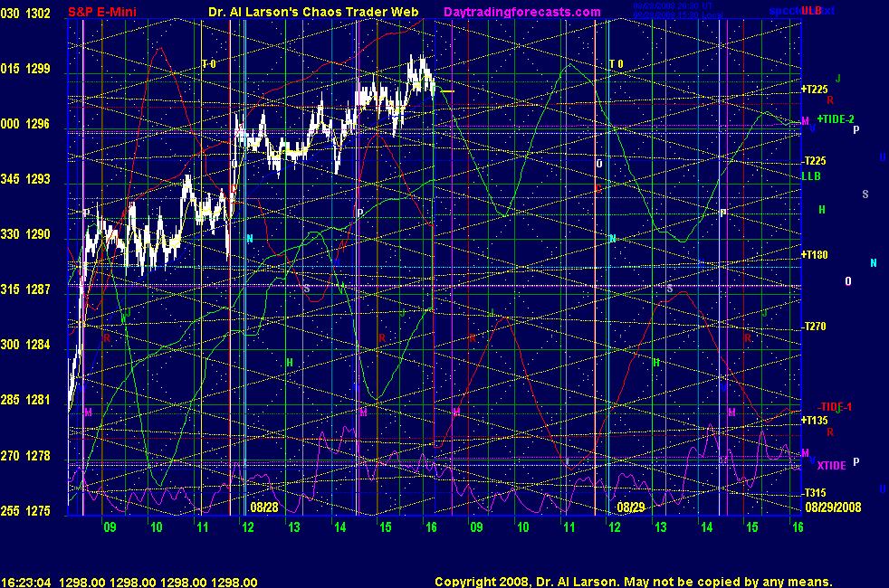The width and height of the screenshot is (889, 588).
Task: Click the '12' hour label below 08/28
Action: (248, 527)
